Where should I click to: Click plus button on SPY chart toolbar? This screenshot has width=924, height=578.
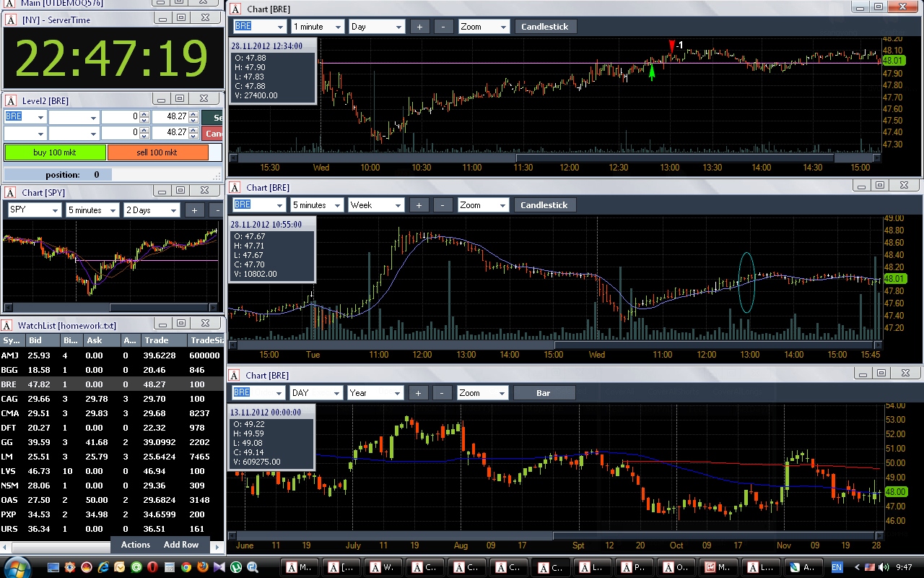pos(194,210)
